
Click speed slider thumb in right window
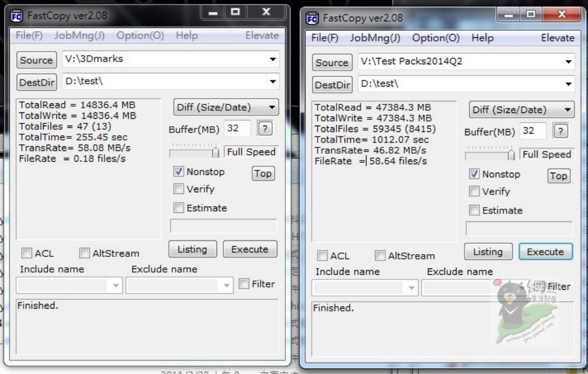(x=511, y=154)
